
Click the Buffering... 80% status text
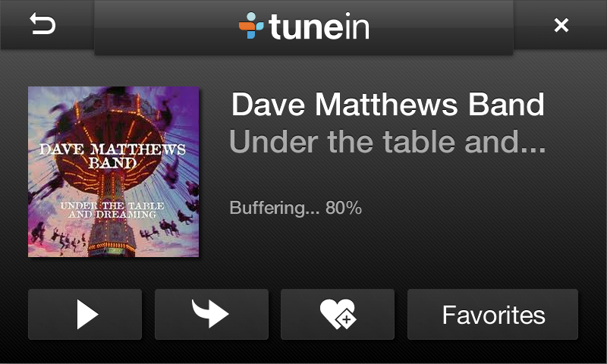click(x=296, y=208)
